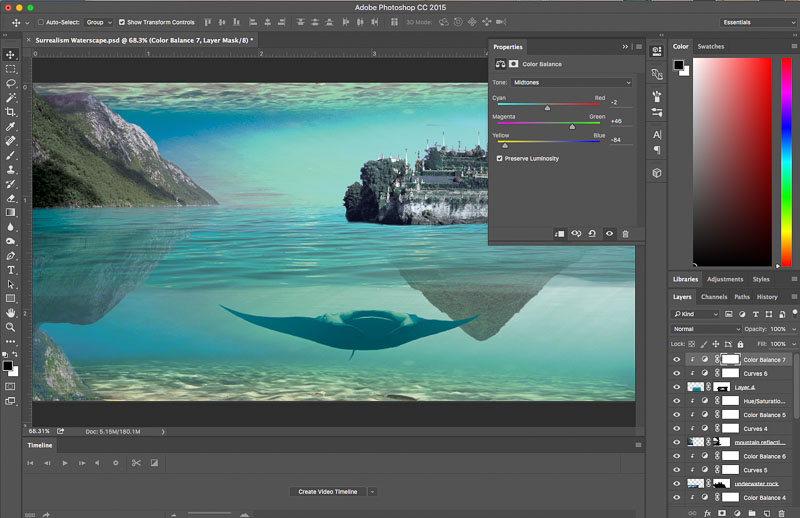Switch to the Styles tab
The width and height of the screenshot is (800, 518).
[761, 279]
